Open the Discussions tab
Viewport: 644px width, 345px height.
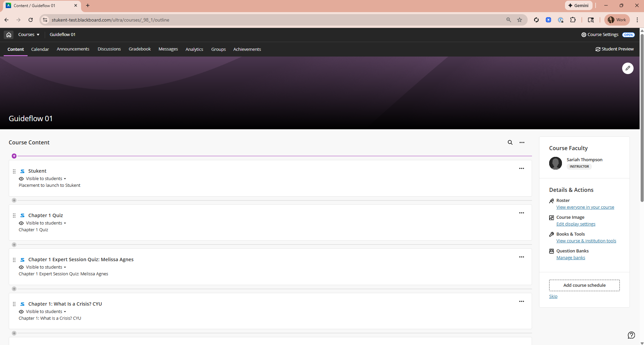(x=109, y=49)
